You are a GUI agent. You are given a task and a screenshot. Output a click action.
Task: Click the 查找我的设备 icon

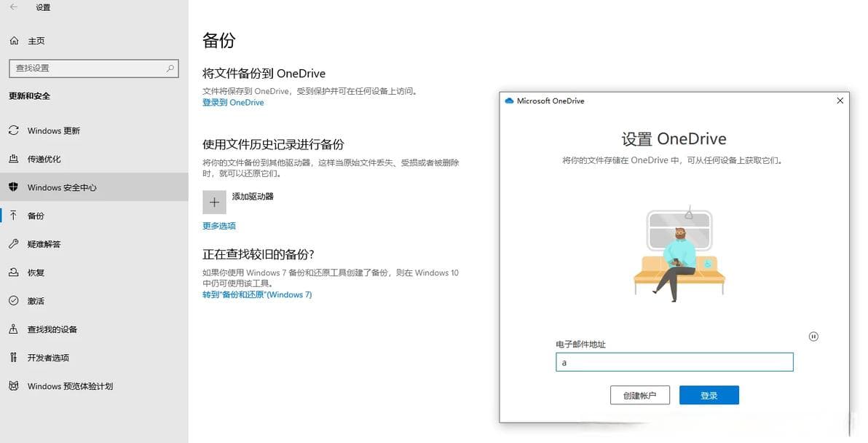coord(14,329)
